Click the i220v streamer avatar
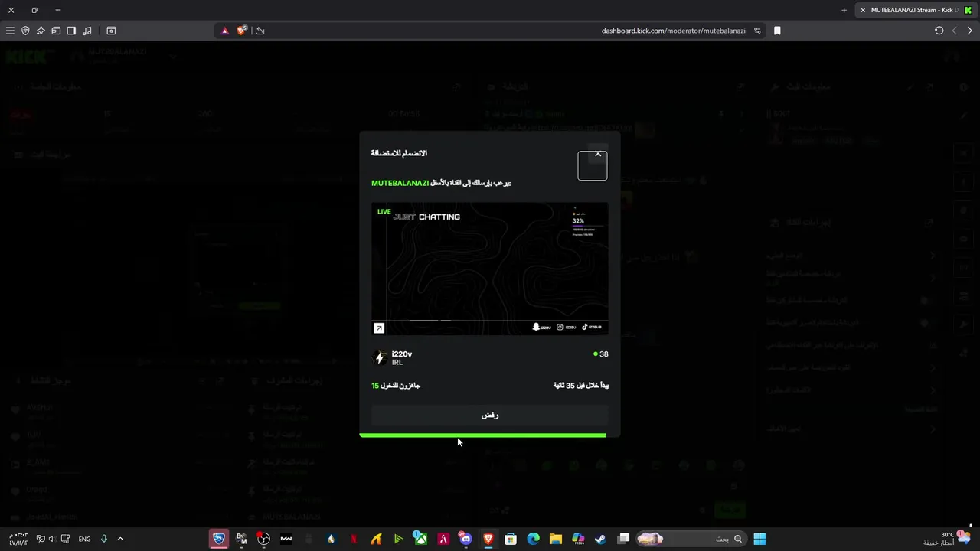980x551 pixels. point(380,357)
